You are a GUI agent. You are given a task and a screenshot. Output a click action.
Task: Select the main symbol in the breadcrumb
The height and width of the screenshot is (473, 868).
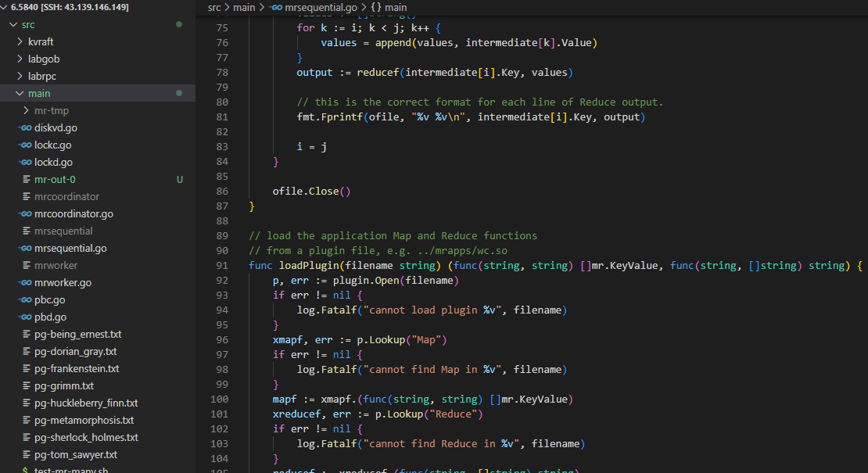coord(396,7)
